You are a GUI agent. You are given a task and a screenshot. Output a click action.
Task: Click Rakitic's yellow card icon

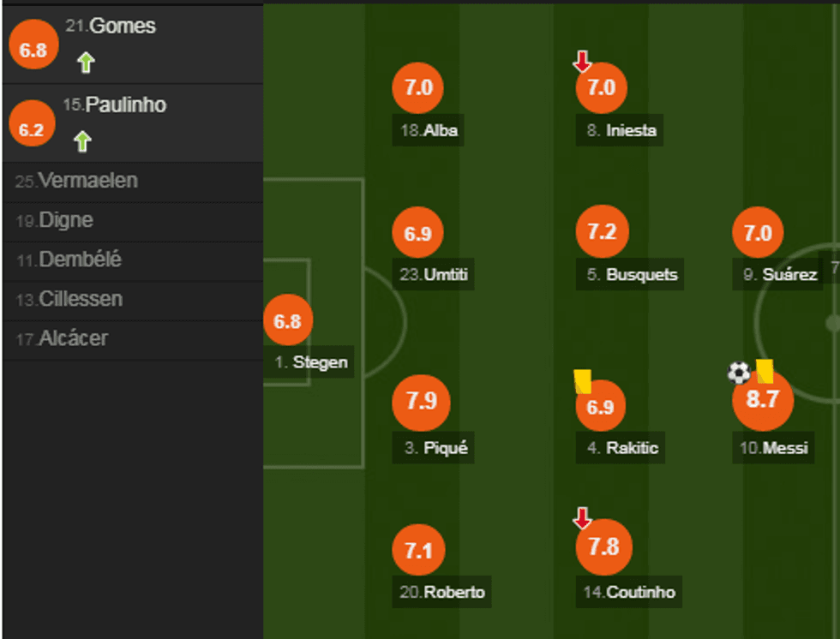click(583, 380)
